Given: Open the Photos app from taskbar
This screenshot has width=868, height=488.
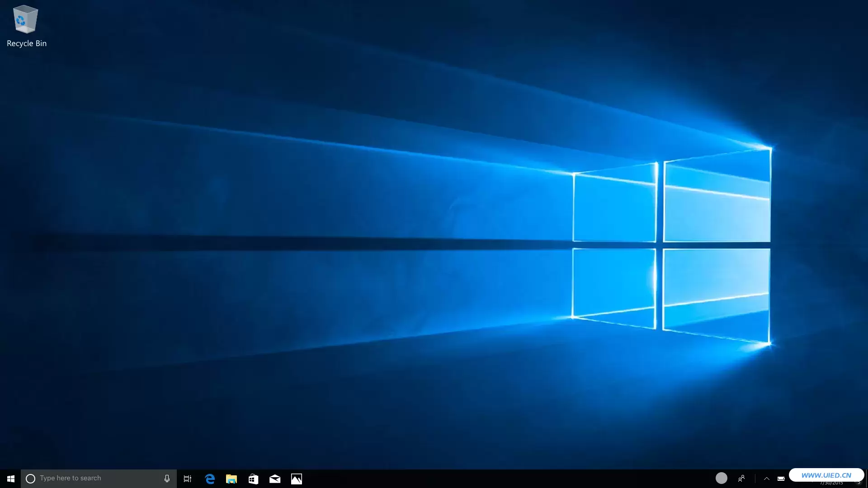Looking at the screenshot, I should [x=297, y=479].
